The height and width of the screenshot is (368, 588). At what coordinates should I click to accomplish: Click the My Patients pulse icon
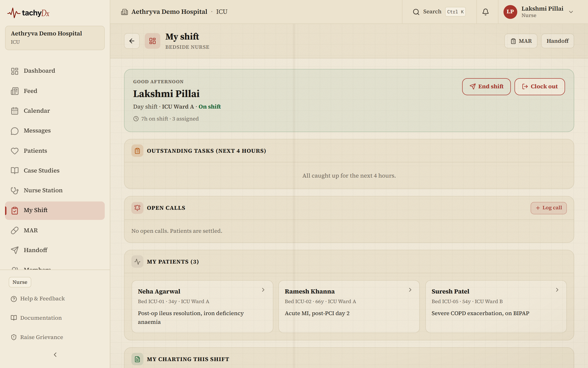(137, 262)
